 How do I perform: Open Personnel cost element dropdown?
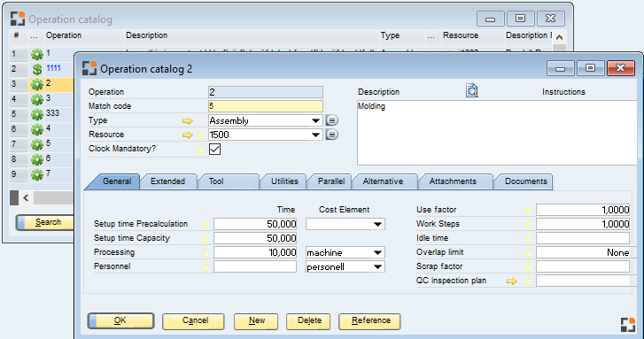pos(378,266)
